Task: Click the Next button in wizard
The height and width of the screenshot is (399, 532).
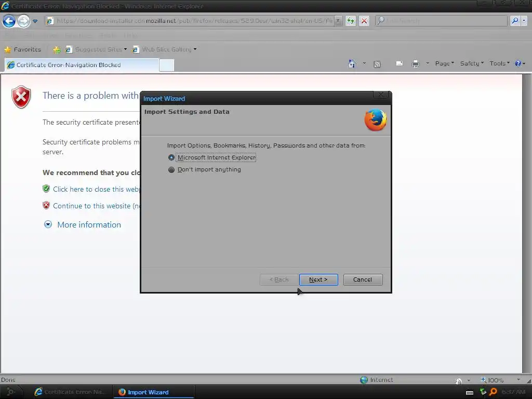Action: 318,280
